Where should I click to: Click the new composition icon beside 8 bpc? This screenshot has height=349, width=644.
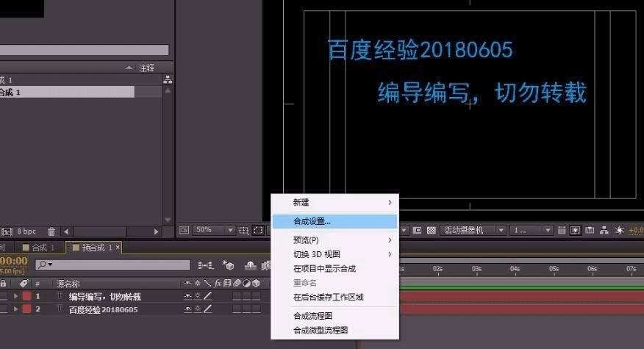(7, 231)
